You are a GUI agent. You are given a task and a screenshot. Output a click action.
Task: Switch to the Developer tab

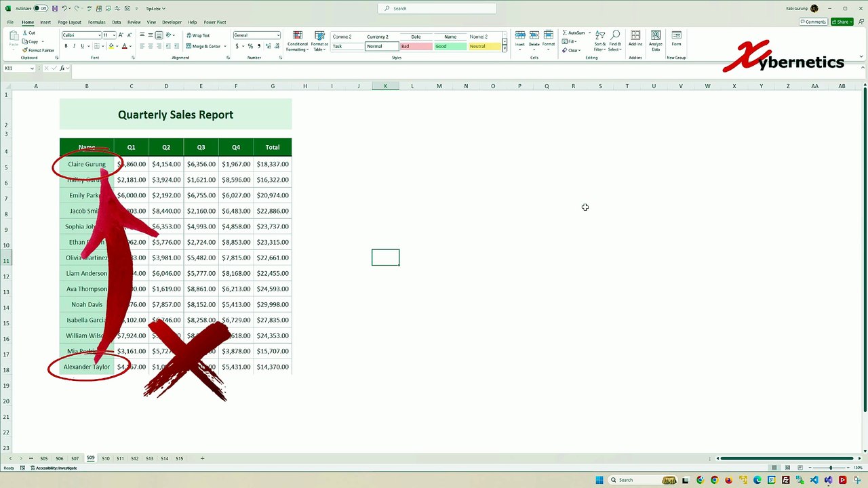coord(172,22)
